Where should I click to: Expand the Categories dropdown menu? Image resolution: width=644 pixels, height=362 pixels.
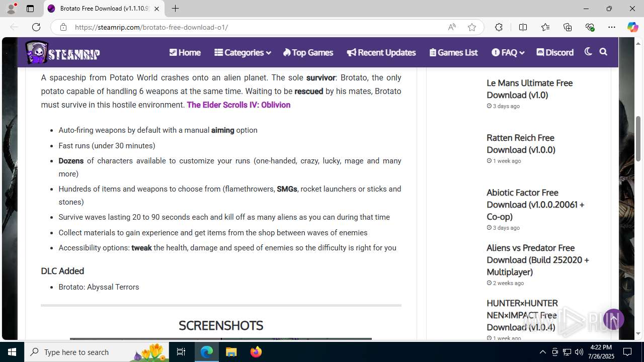(x=243, y=52)
